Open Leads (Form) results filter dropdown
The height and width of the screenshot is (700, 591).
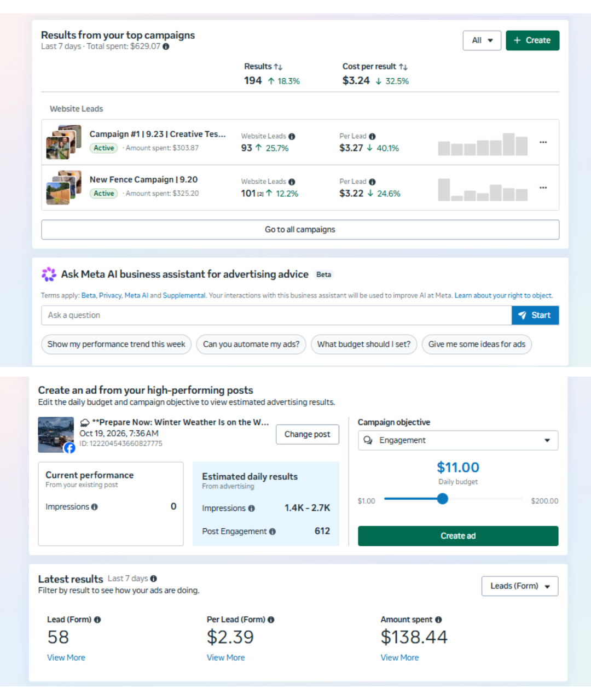click(x=520, y=586)
